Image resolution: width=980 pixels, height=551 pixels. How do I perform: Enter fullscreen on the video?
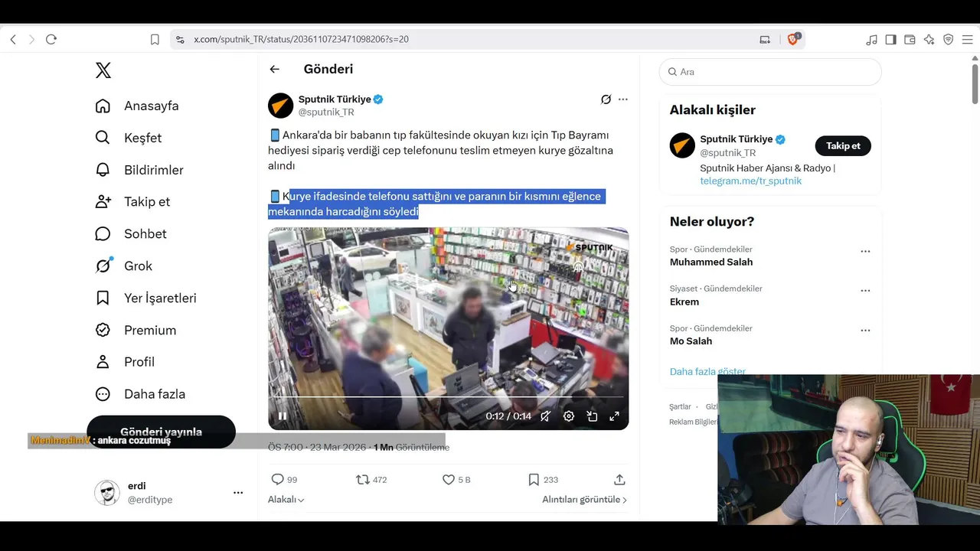tap(614, 416)
